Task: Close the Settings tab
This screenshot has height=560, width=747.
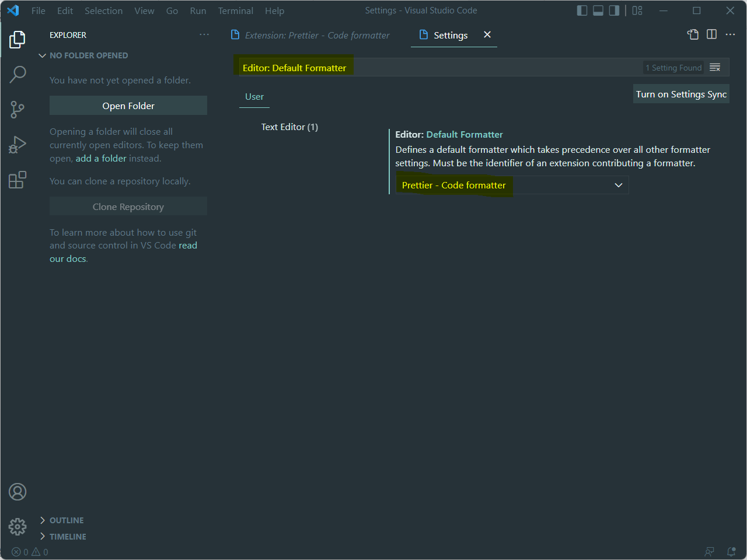Action: click(487, 34)
